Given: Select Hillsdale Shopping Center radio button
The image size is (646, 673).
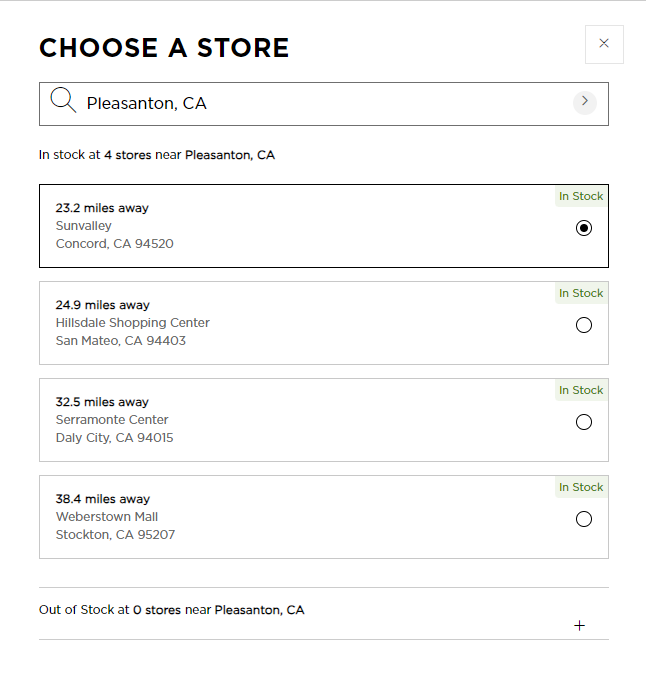Looking at the screenshot, I should tap(584, 325).
